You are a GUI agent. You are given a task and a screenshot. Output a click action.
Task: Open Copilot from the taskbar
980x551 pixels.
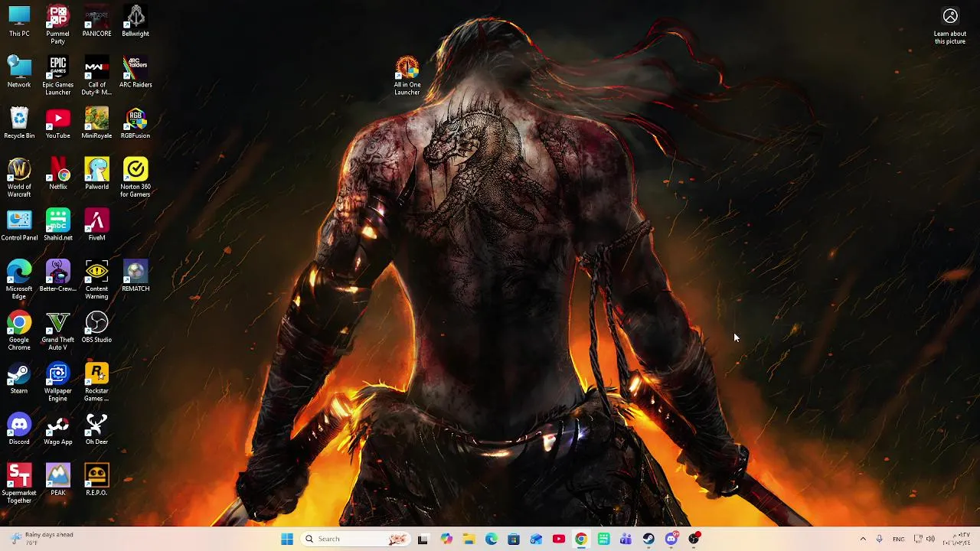(446, 540)
